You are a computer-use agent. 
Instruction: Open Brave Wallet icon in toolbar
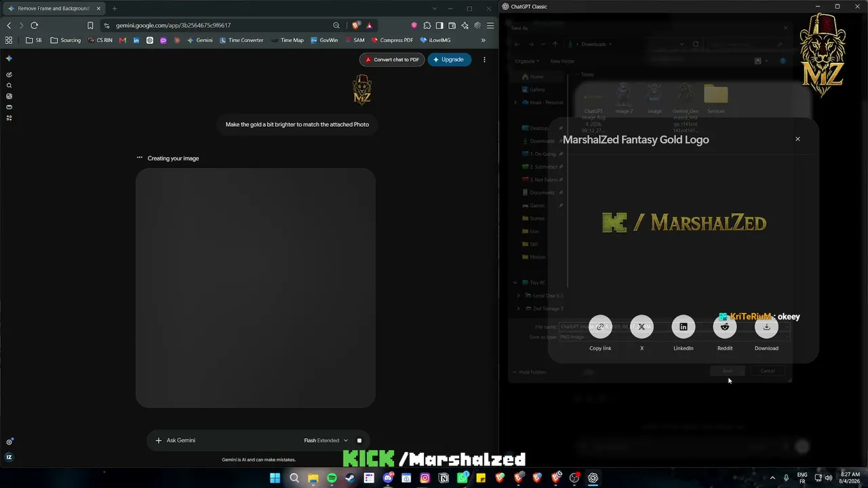(x=452, y=25)
